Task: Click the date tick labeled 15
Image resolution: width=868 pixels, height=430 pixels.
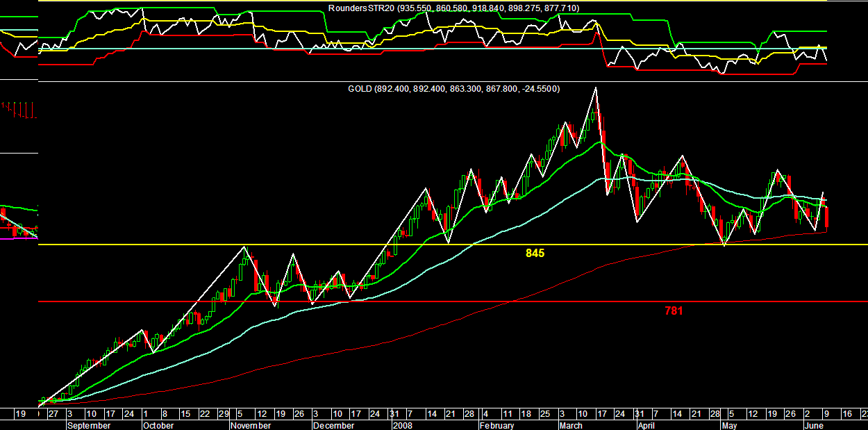Action: point(185,414)
